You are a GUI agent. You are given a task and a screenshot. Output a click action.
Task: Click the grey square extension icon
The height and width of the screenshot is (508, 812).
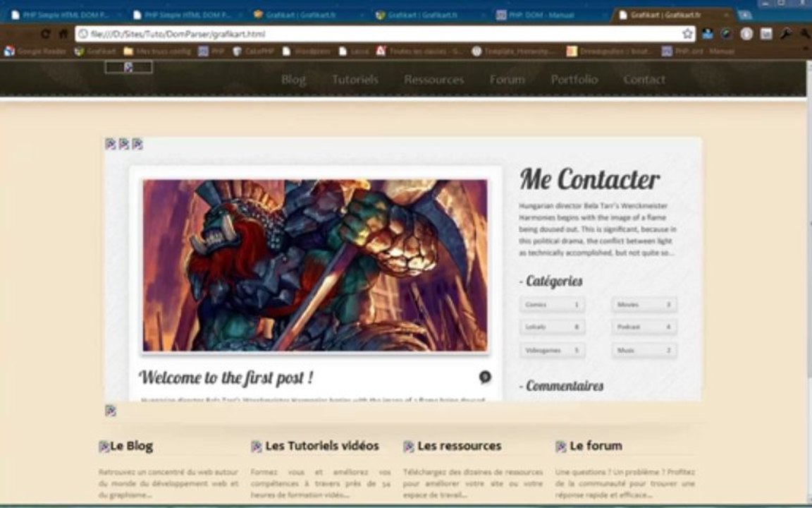(x=766, y=34)
